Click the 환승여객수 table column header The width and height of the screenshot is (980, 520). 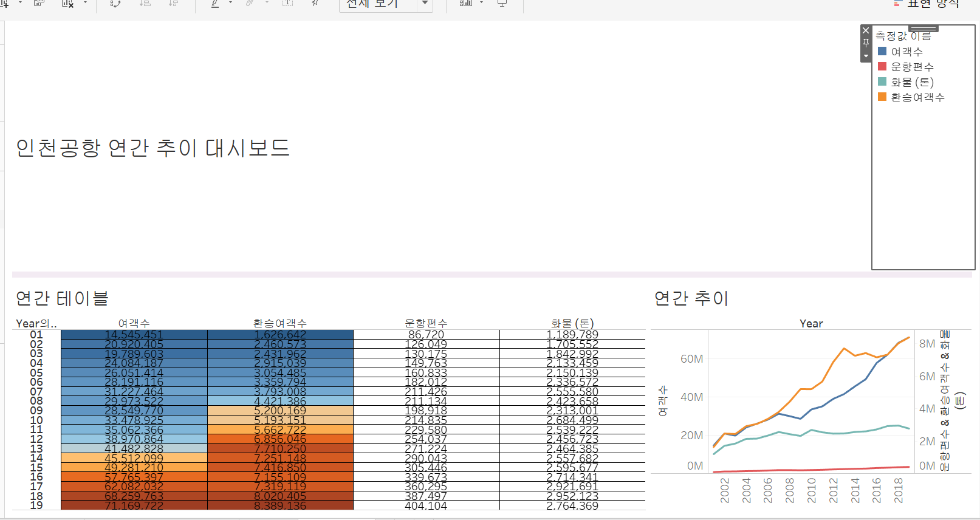[x=280, y=324]
